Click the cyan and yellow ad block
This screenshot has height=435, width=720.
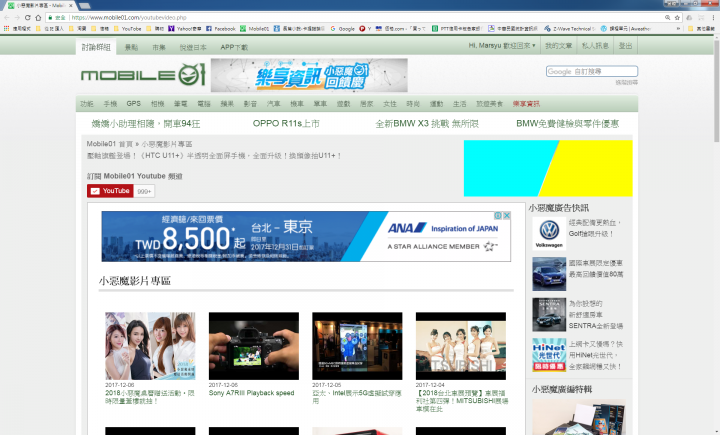tap(548, 168)
